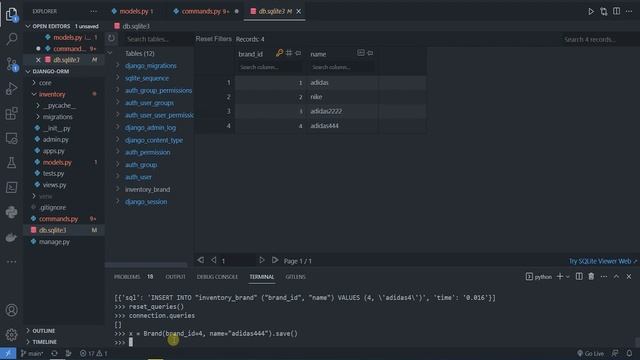The image size is (640, 360).
Task: Click errors and warnings count in status bar
Action: (93, 353)
